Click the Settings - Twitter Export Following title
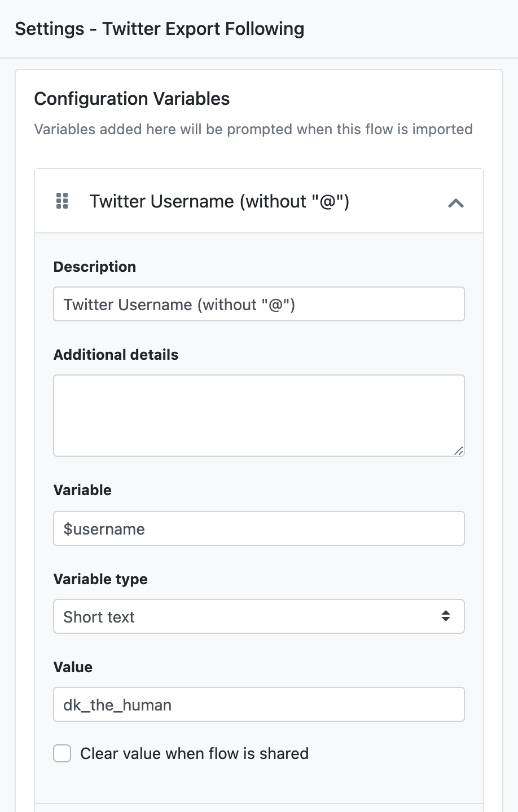The image size is (518, 812). [x=160, y=29]
